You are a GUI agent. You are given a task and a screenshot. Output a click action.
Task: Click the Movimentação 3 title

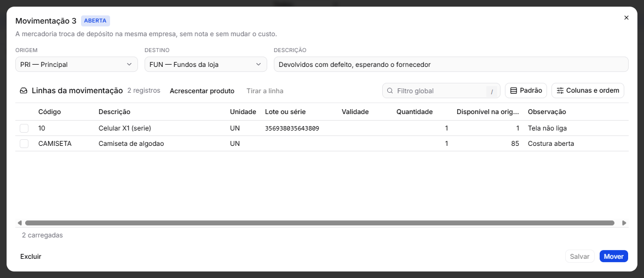pyautogui.click(x=45, y=21)
